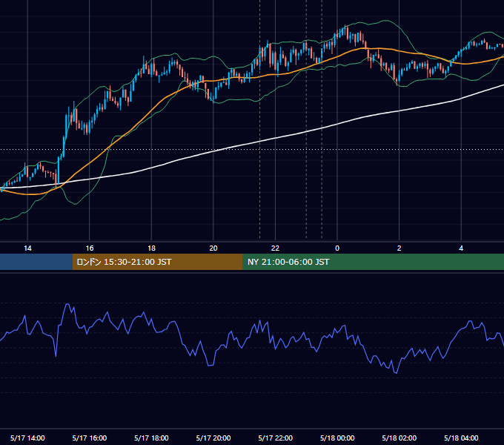Click the 16 hour axis label
Screen dimensions: 504x445
(90, 248)
